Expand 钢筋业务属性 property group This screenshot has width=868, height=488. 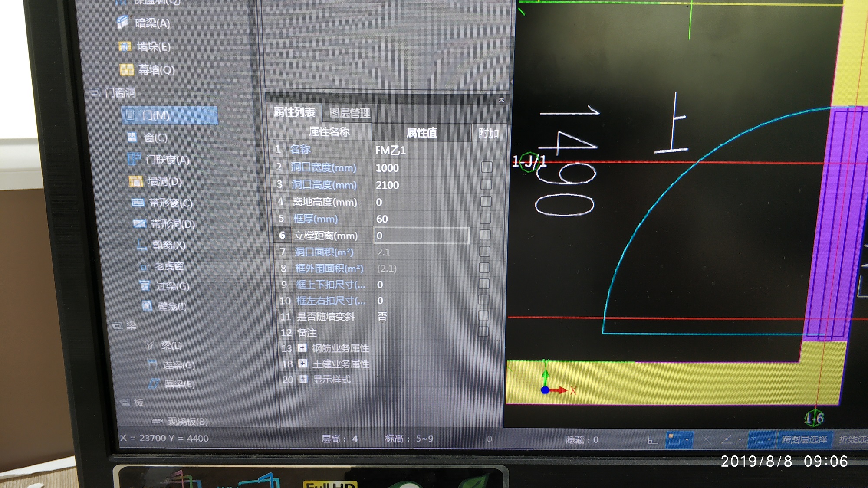coord(302,348)
